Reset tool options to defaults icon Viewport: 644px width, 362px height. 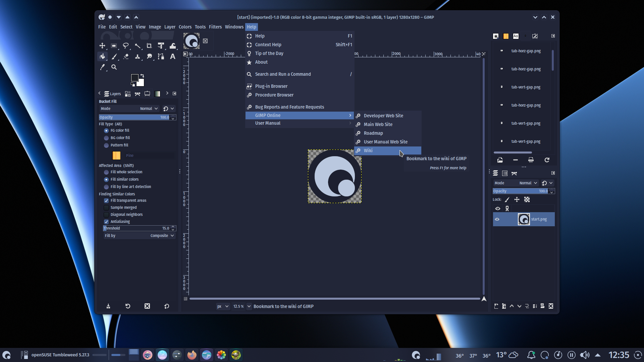167,306
